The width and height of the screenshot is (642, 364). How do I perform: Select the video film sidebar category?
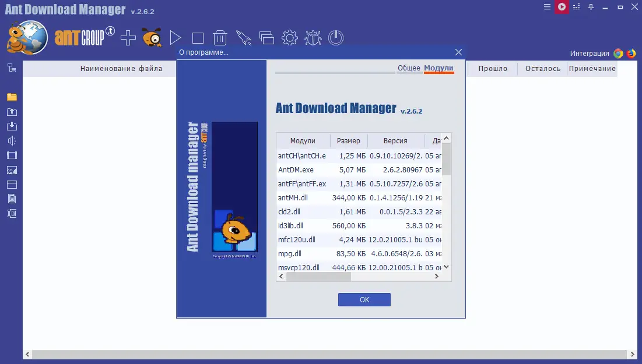12,156
